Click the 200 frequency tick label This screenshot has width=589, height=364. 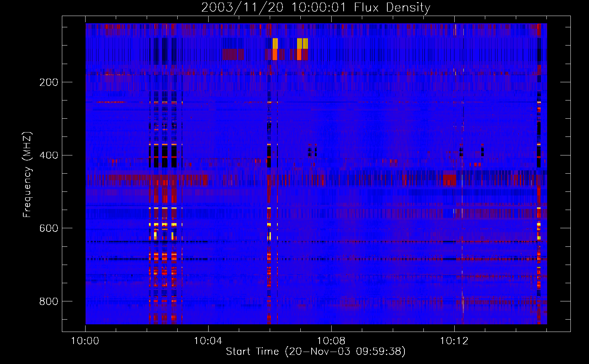(x=49, y=82)
